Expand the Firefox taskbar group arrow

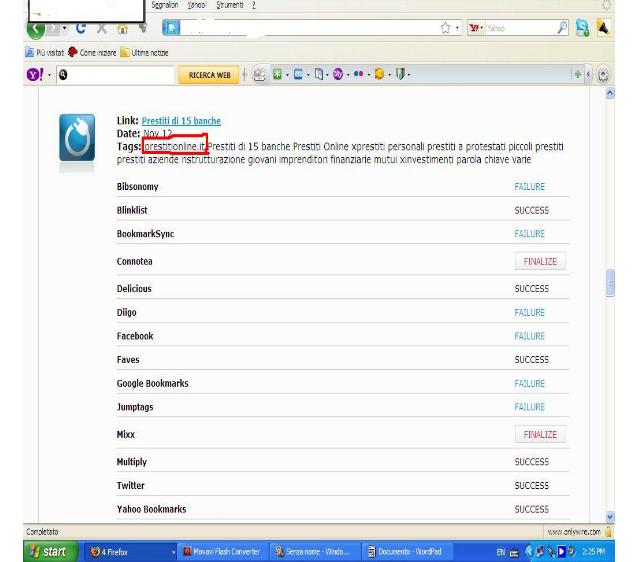[173, 552]
